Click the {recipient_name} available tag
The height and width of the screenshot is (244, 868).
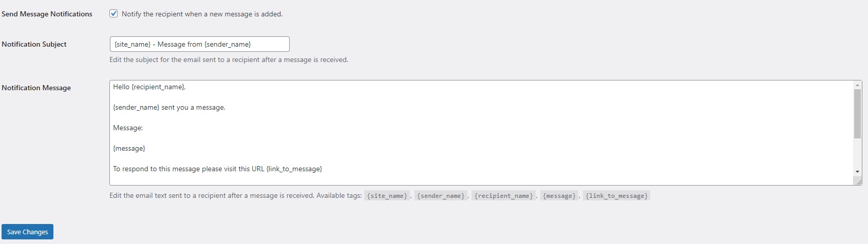pos(503,196)
